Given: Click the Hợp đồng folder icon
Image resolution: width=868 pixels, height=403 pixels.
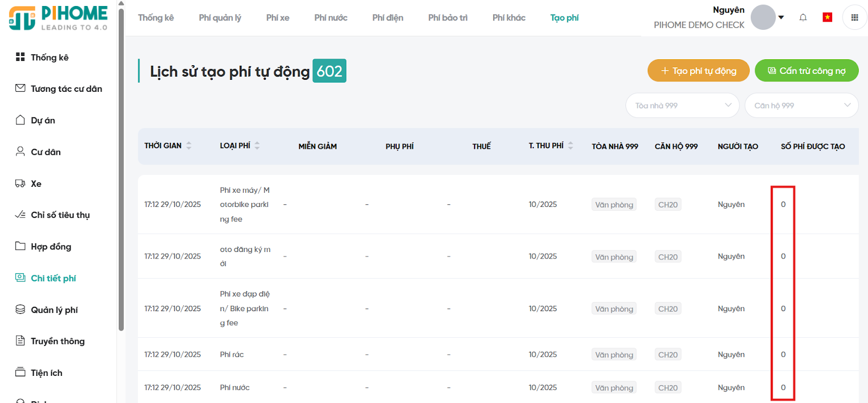Looking at the screenshot, I should (x=20, y=246).
